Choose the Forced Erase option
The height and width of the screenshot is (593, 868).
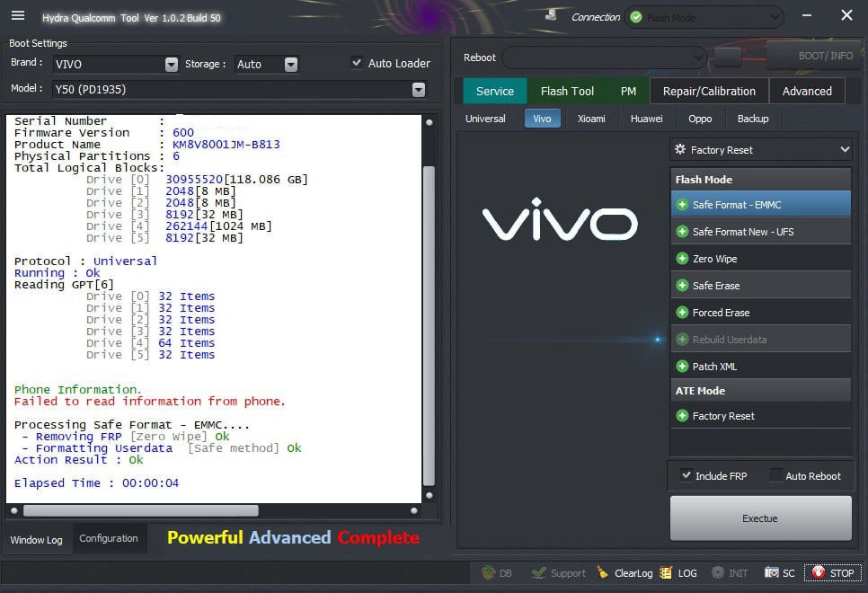(x=760, y=313)
